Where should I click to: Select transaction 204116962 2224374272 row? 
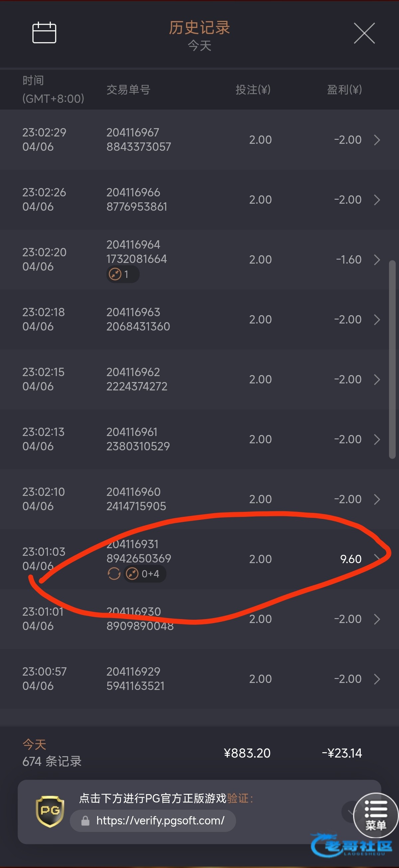click(x=199, y=379)
